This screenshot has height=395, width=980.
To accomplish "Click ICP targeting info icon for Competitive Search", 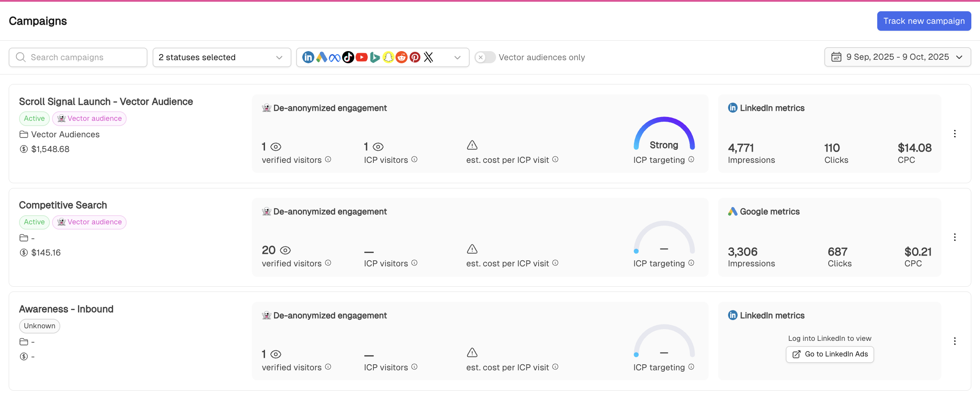I will (691, 263).
